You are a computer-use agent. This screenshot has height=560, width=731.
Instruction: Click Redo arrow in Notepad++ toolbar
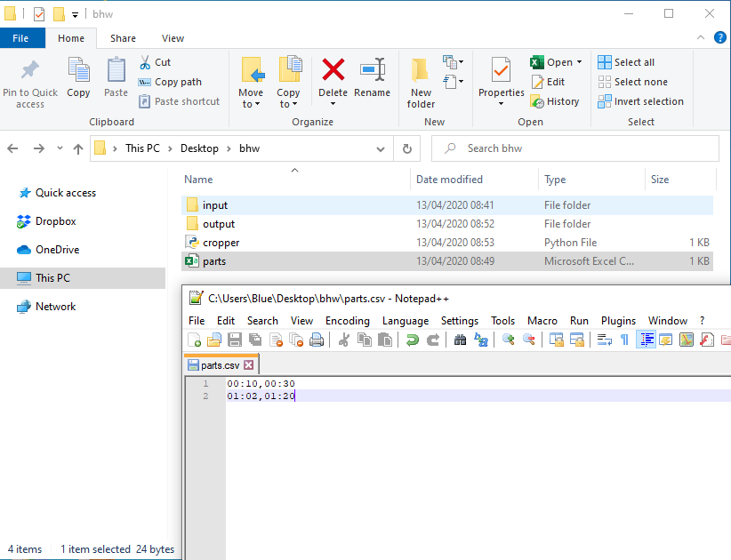click(x=433, y=340)
